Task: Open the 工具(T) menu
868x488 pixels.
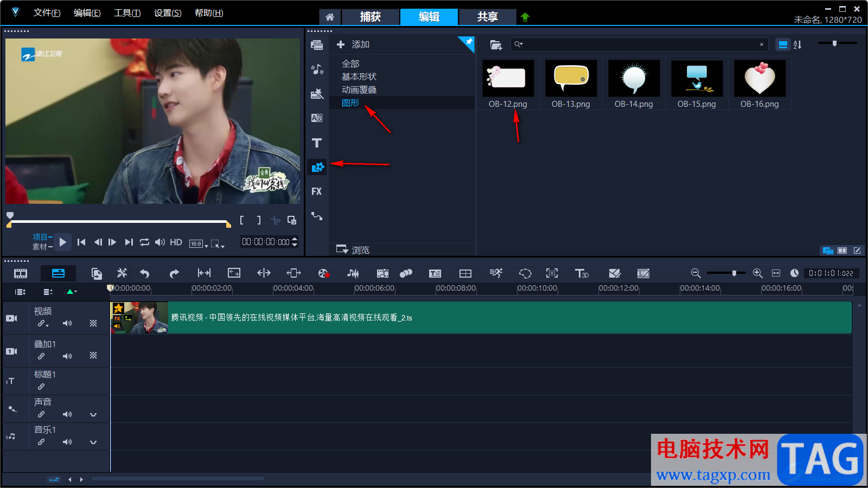Action: pyautogui.click(x=127, y=13)
